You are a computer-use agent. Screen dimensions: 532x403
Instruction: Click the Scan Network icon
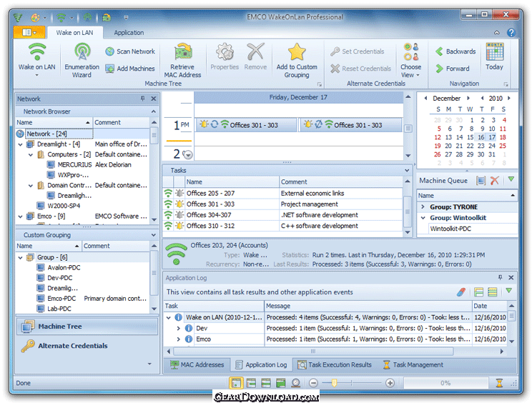109,51
